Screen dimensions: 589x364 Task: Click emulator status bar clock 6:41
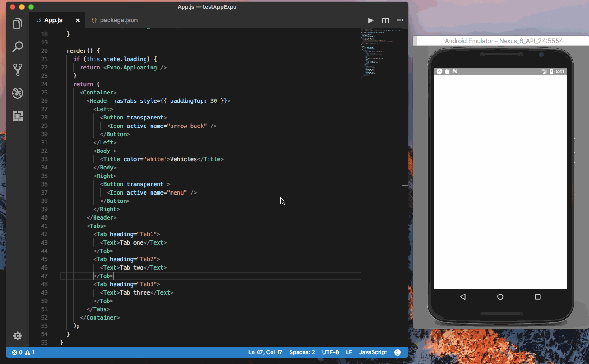[x=560, y=71]
